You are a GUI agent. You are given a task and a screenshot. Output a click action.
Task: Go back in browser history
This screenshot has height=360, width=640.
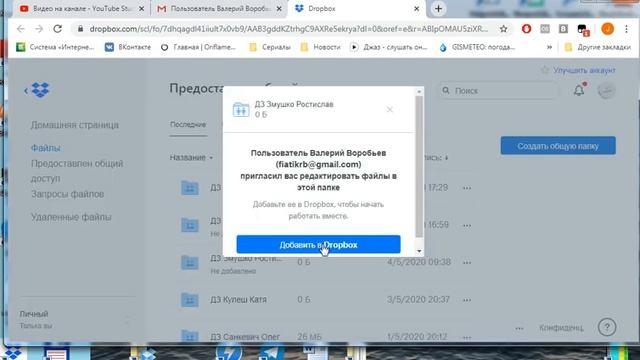coord(20,29)
